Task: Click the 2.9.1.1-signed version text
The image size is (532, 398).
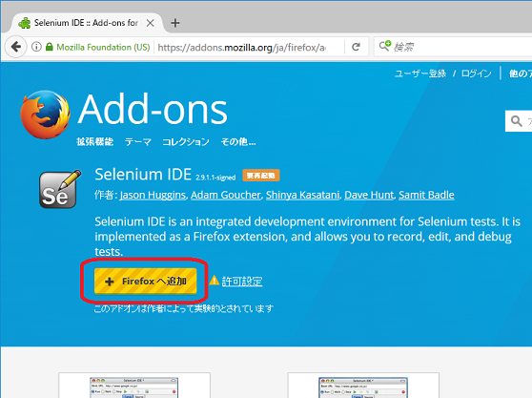Action: point(215,178)
